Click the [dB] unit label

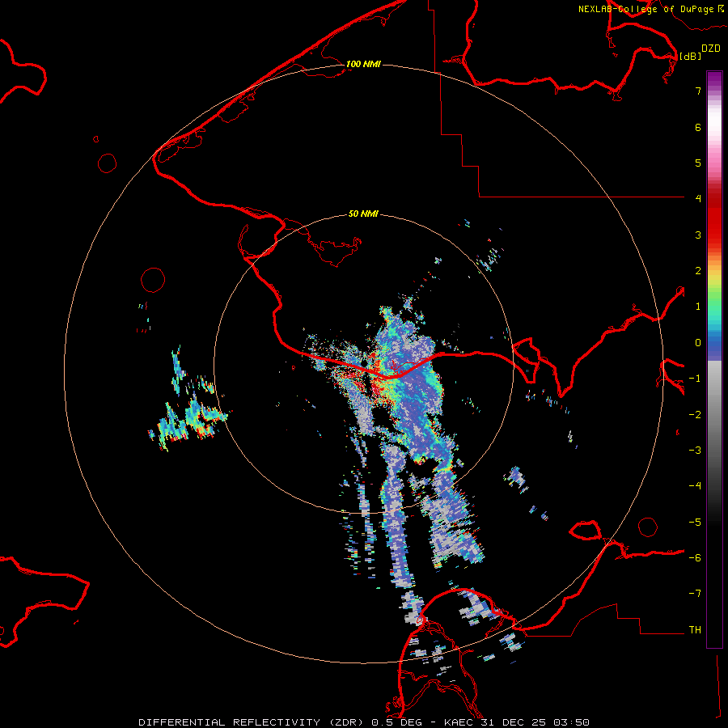click(x=691, y=56)
